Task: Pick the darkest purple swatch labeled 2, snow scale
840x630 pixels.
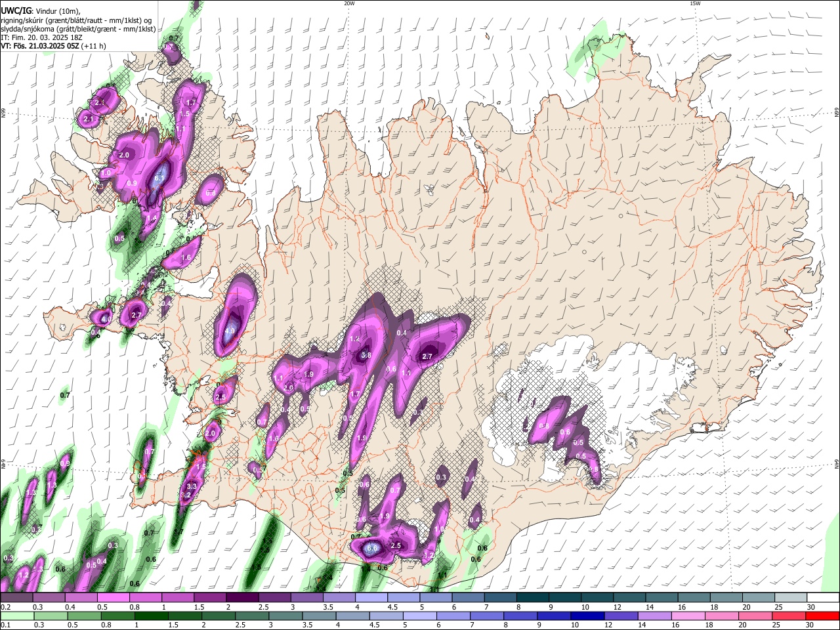Action: point(242,598)
